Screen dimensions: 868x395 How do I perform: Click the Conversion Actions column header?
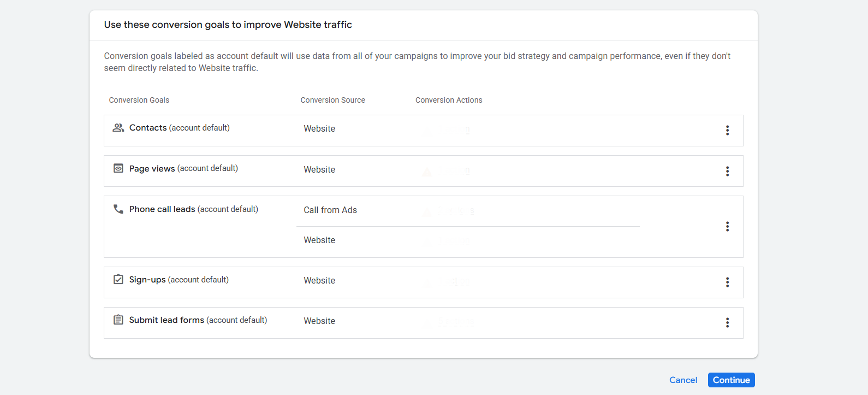click(448, 100)
